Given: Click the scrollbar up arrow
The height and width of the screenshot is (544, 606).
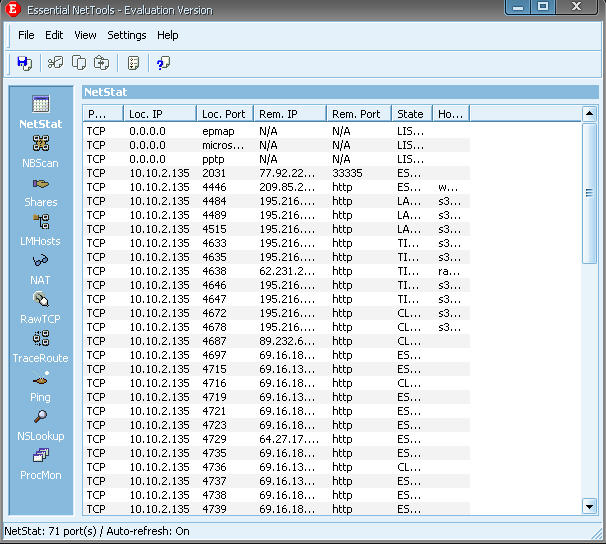Looking at the screenshot, I should point(589,113).
